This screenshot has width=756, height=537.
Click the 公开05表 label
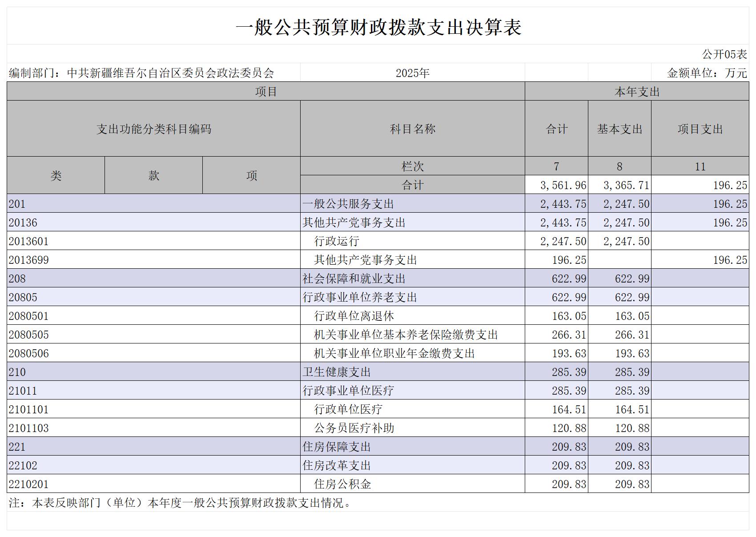(724, 54)
